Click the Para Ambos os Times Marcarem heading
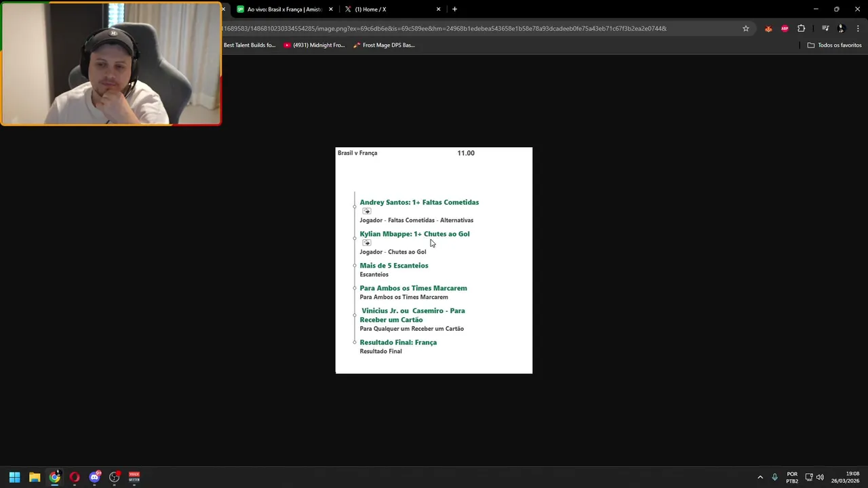Screen dimensions: 868x488 [x=413, y=288]
